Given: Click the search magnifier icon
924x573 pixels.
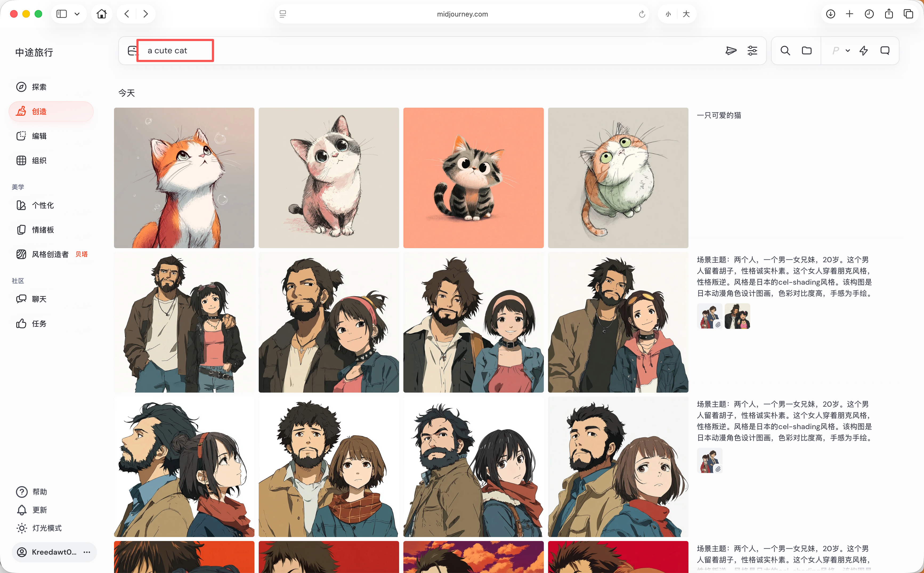Looking at the screenshot, I should [x=785, y=51].
